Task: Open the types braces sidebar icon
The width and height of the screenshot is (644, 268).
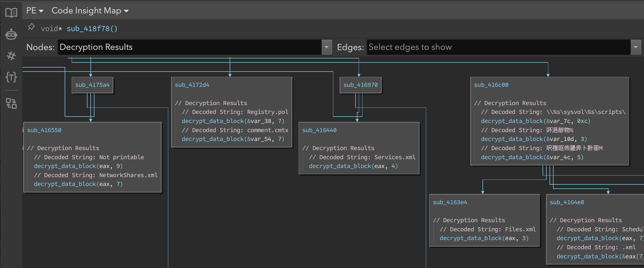Action: [11, 77]
